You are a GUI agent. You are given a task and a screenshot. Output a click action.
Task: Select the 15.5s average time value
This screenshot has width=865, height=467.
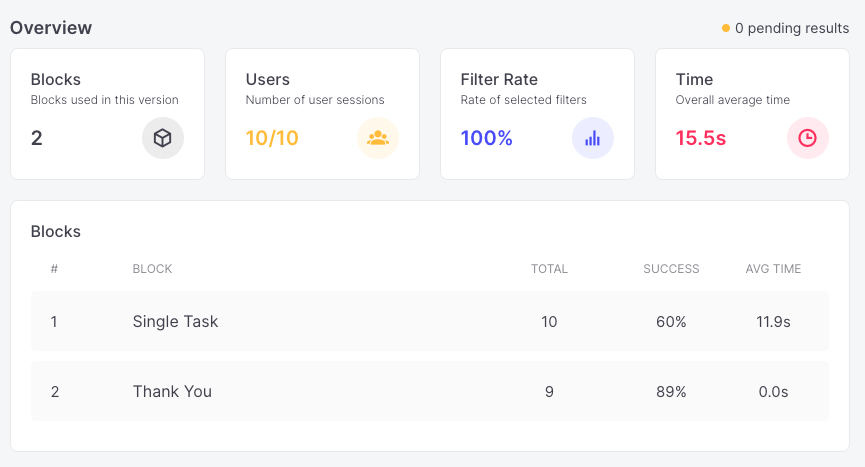[701, 138]
